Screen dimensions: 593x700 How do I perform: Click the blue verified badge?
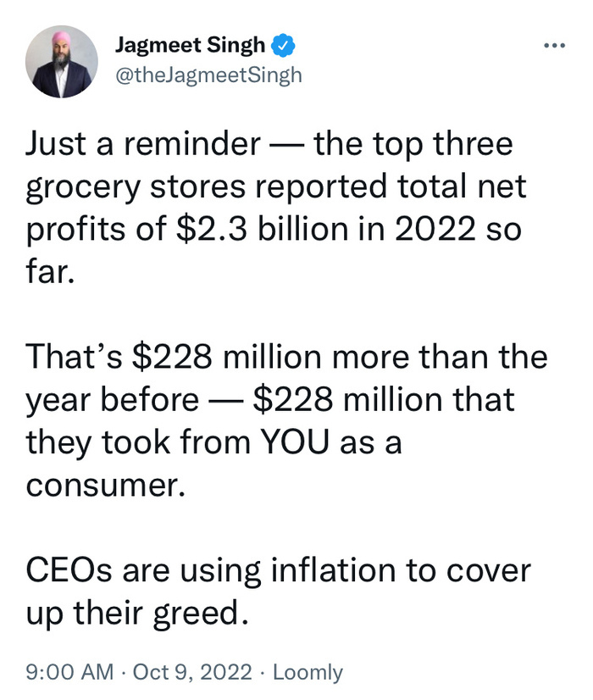[x=285, y=45]
